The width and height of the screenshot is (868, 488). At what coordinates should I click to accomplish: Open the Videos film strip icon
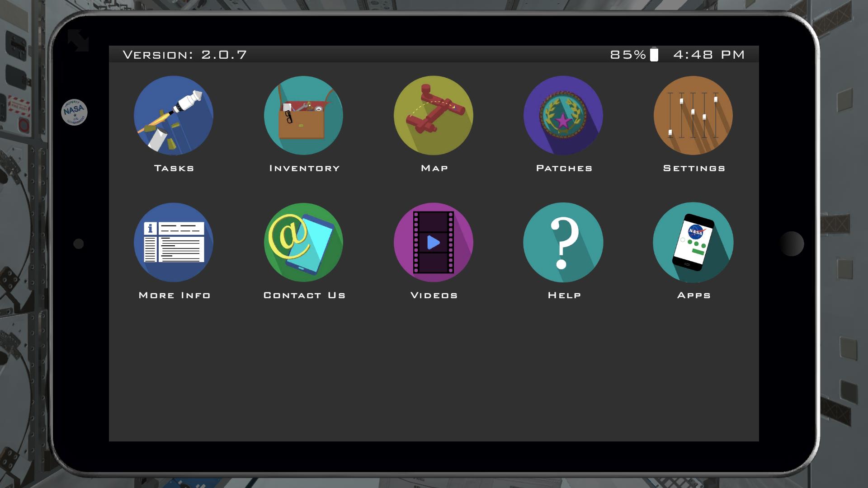click(434, 242)
